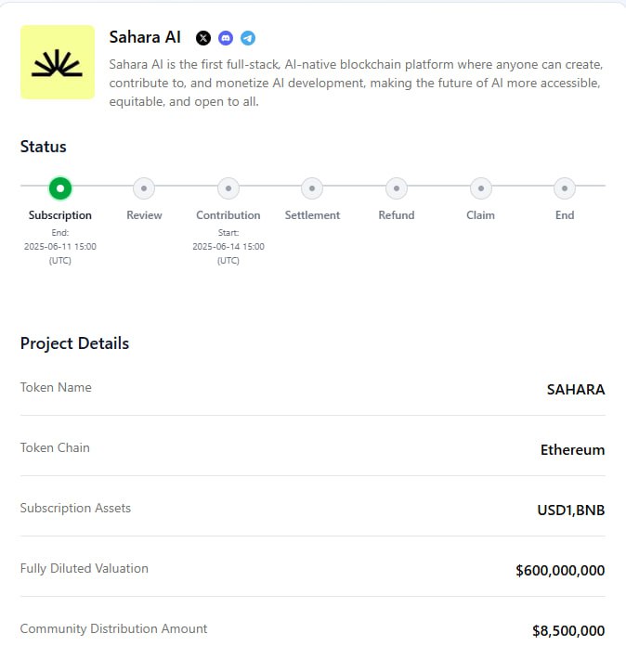The width and height of the screenshot is (626, 672).
Task: Open the Sahara AI Discord icon
Action: tap(226, 38)
